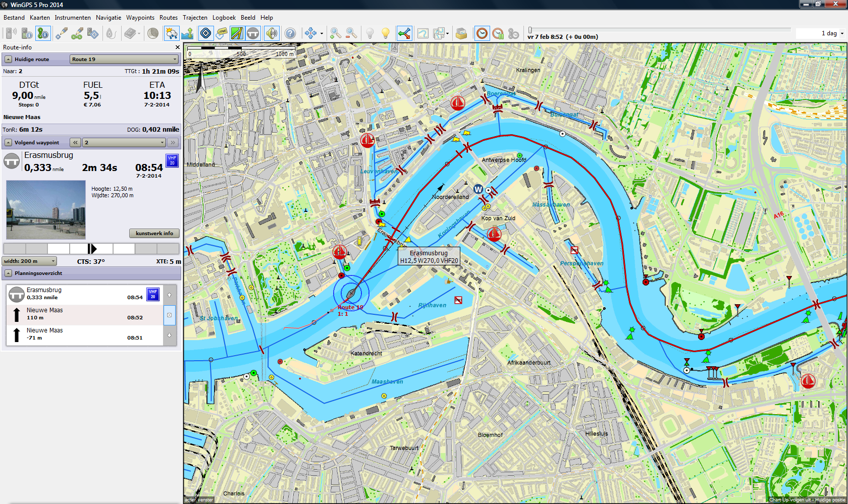The width and height of the screenshot is (848, 504).
Task: Zoom in with the plus magnifier
Action: click(x=336, y=33)
